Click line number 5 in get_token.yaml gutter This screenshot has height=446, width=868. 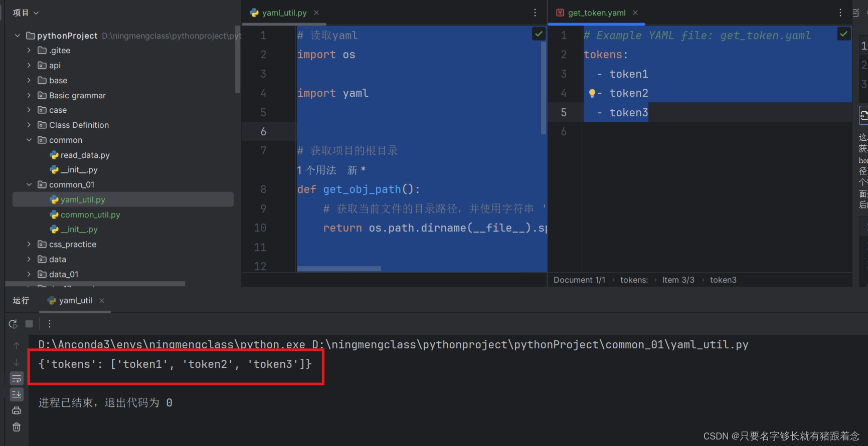click(x=564, y=113)
